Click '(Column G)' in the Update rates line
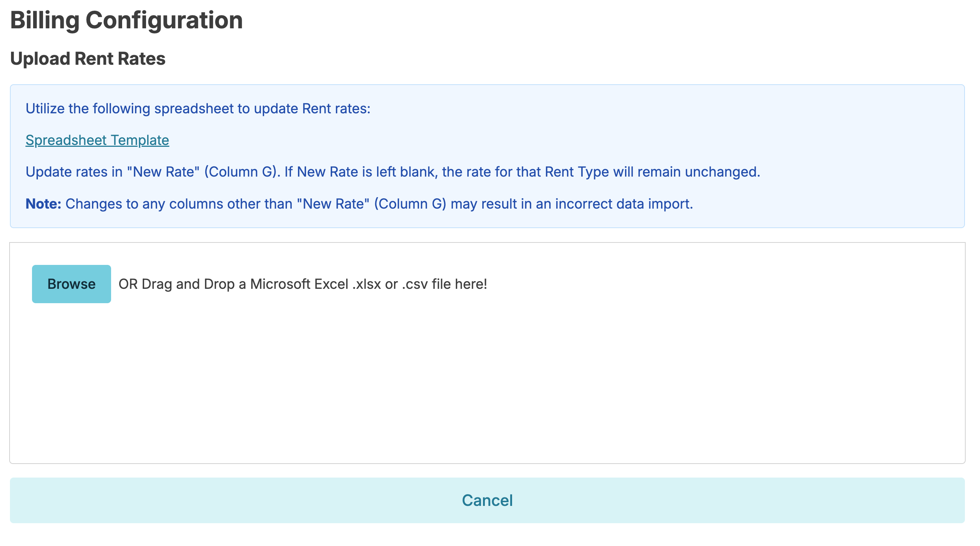 tap(242, 172)
